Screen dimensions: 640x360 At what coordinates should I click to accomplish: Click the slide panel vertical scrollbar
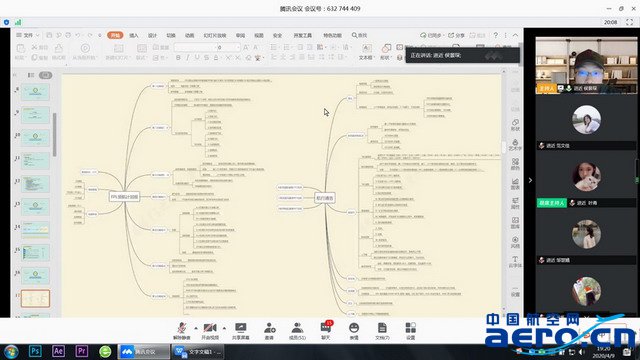54,135
